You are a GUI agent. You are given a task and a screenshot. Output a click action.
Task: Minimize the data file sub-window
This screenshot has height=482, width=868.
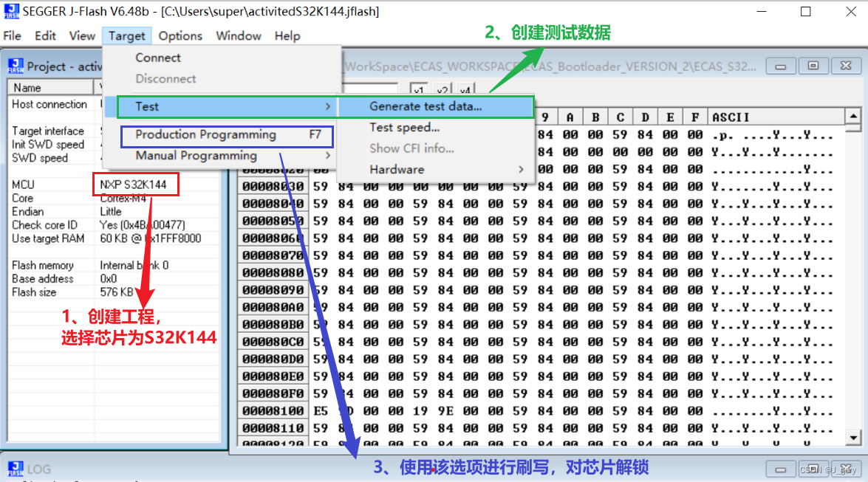click(781, 66)
